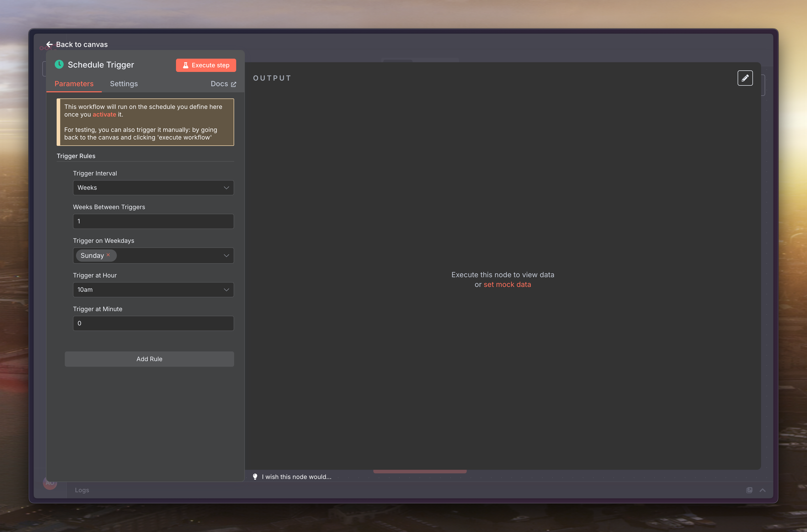The height and width of the screenshot is (532, 807).
Task: Click the Docs external link icon
Action: click(x=233, y=84)
